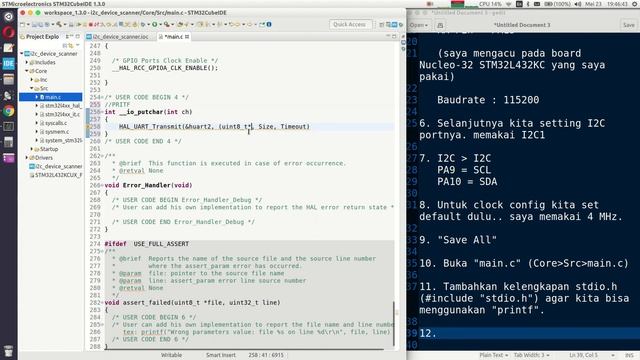
Task: Select main.c in the project tree
Action: pos(53,97)
